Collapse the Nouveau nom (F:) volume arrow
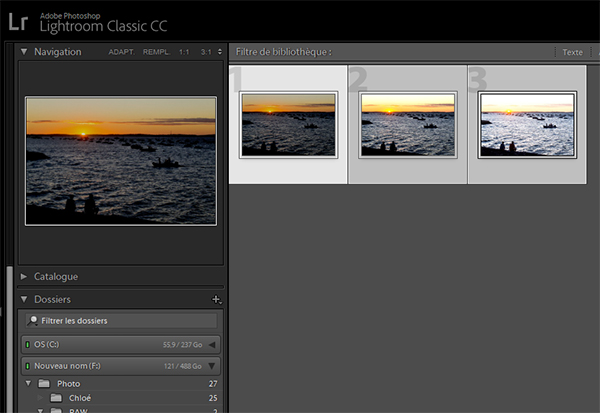Viewport: 600px width, 413px height. coord(212,366)
